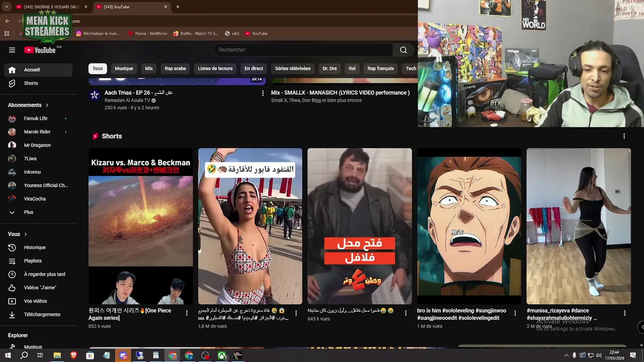Select the Listes de lecture chip

(215, 68)
